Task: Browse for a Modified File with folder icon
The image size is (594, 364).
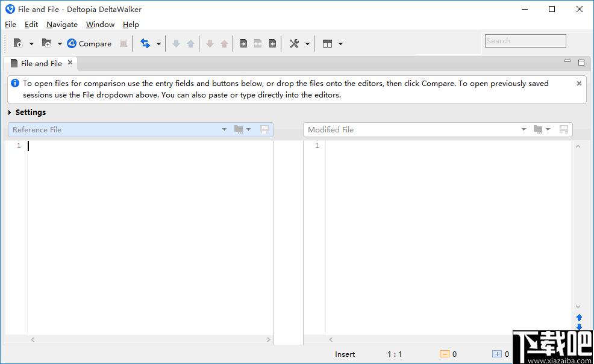Action: pyautogui.click(x=537, y=129)
